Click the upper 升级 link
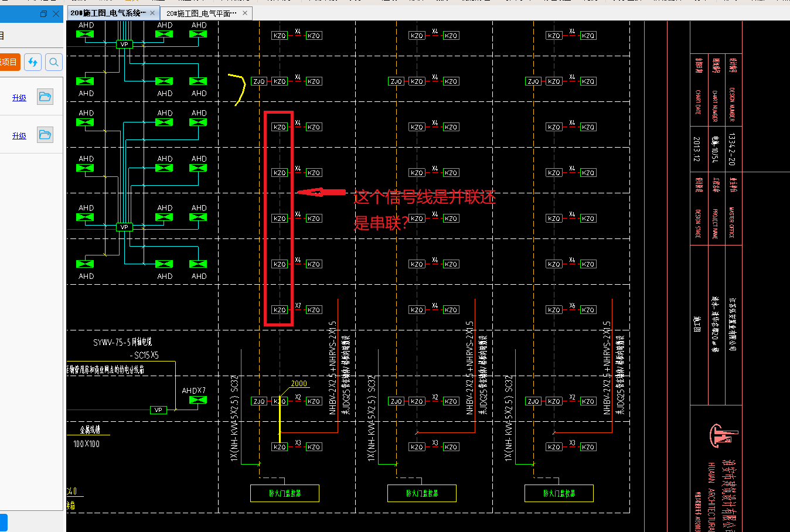This screenshot has height=532, width=790. [x=19, y=98]
